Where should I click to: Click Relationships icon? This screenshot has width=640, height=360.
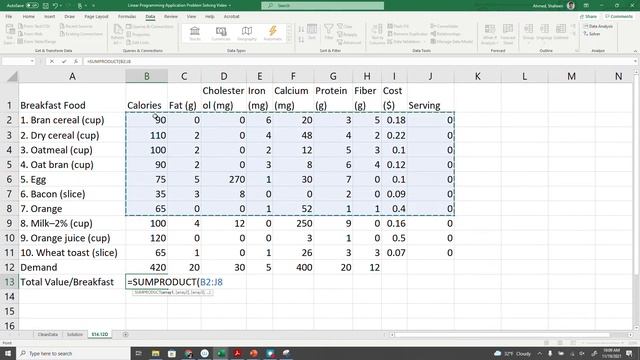433,34
